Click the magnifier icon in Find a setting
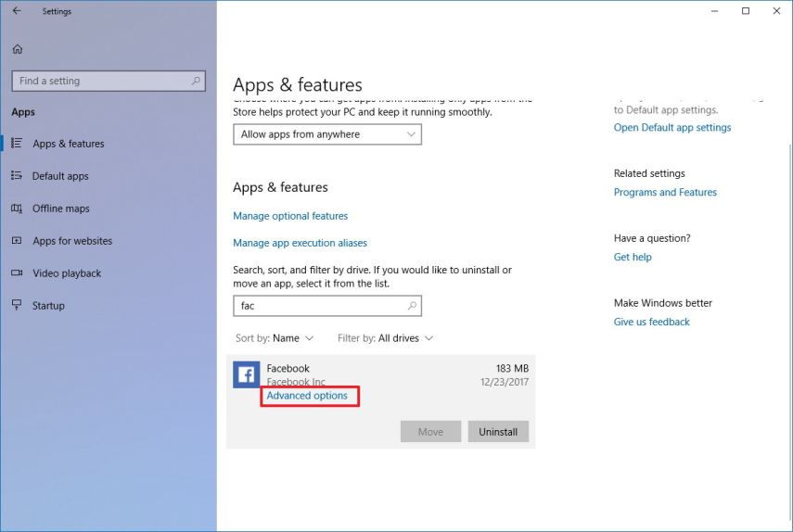Viewport: 793px width, 532px height. click(x=196, y=81)
